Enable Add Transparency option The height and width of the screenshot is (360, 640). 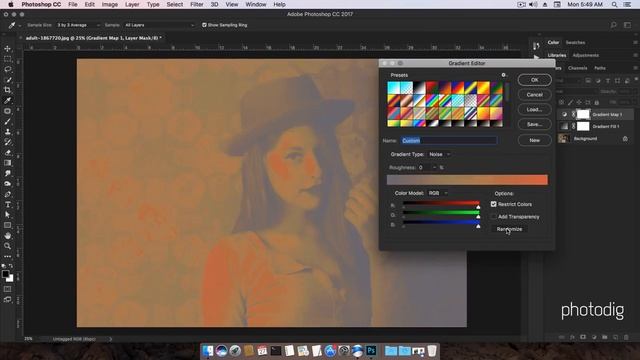(493, 217)
